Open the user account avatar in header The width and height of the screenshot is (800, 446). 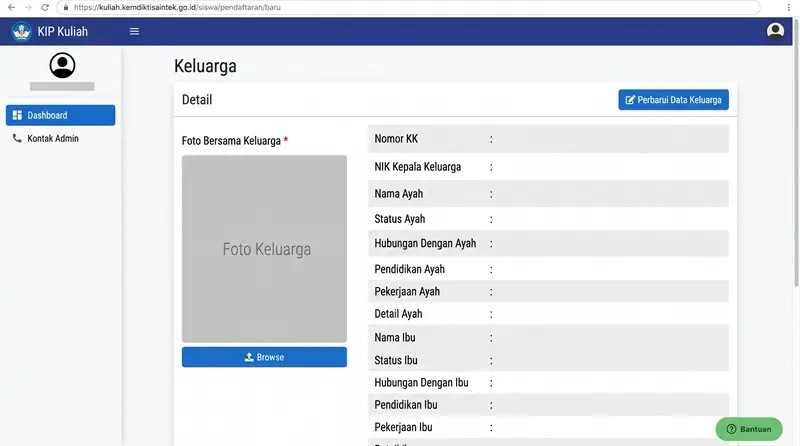(x=775, y=31)
